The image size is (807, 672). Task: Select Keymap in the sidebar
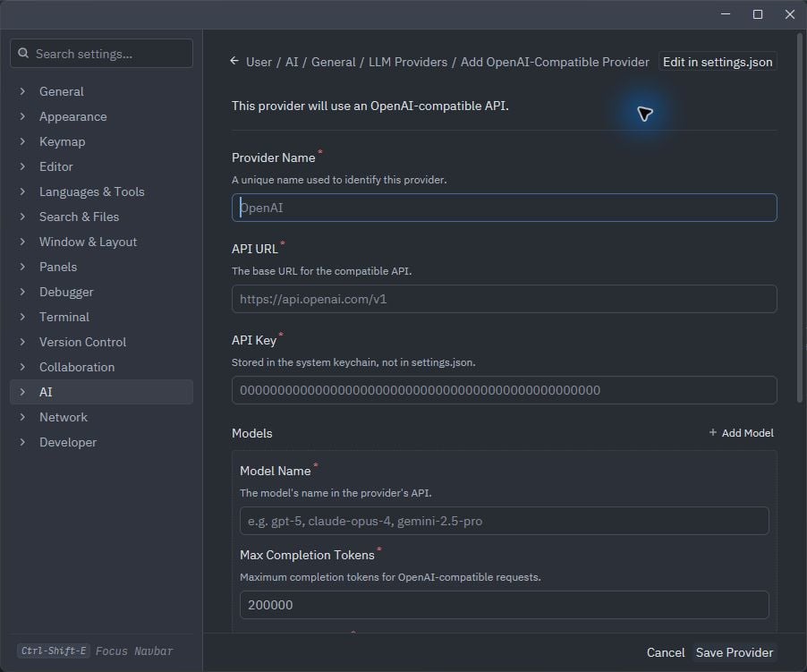(x=101, y=141)
